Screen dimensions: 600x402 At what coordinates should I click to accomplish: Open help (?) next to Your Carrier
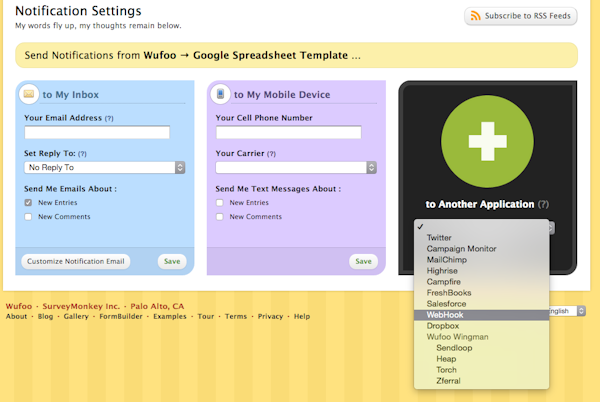coord(271,154)
